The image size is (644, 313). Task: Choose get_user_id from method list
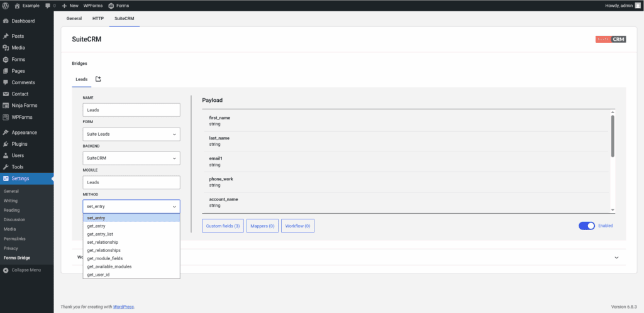131,275
